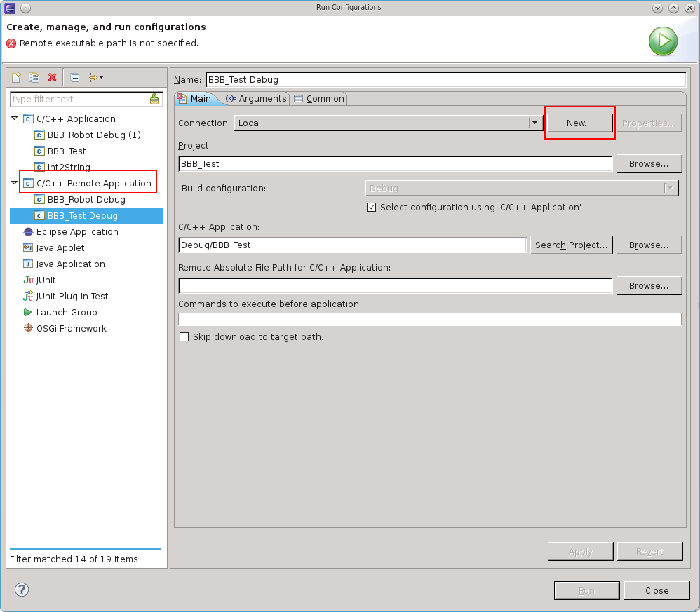Click the Revert button
This screenshot has height=612, width=700.
coord(649,551)
